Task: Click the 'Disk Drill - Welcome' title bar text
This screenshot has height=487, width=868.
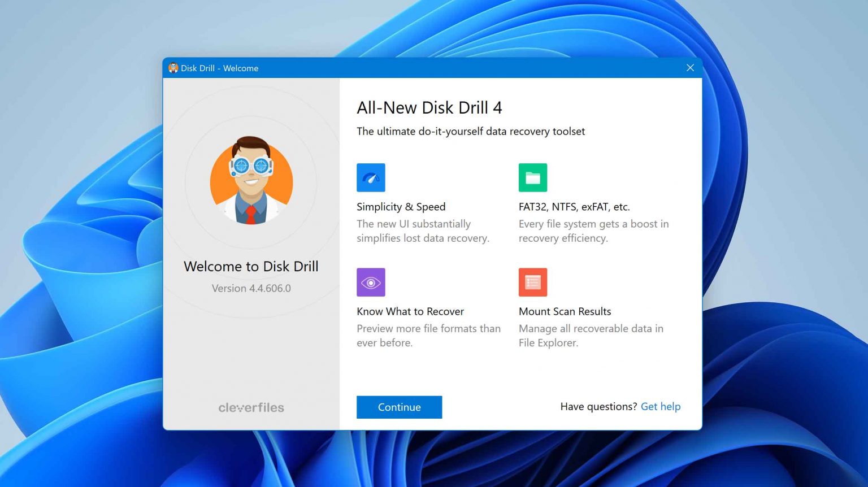Action: pos(219,68)
